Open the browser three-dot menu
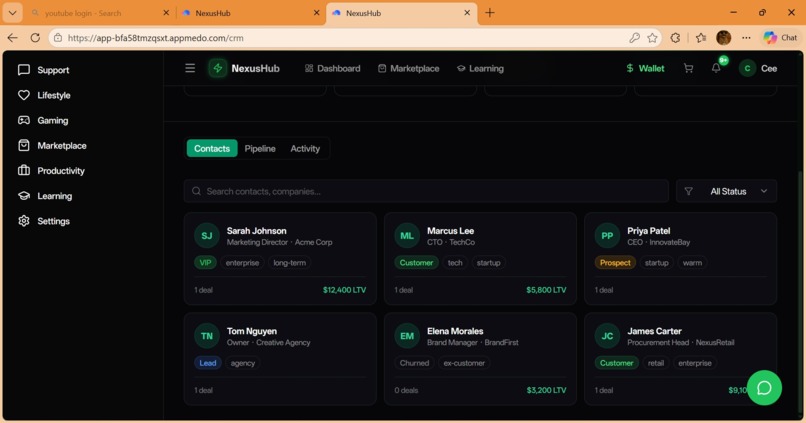This screenshot has height=423, width=806. pyautogui.click(x=746, y=38)
